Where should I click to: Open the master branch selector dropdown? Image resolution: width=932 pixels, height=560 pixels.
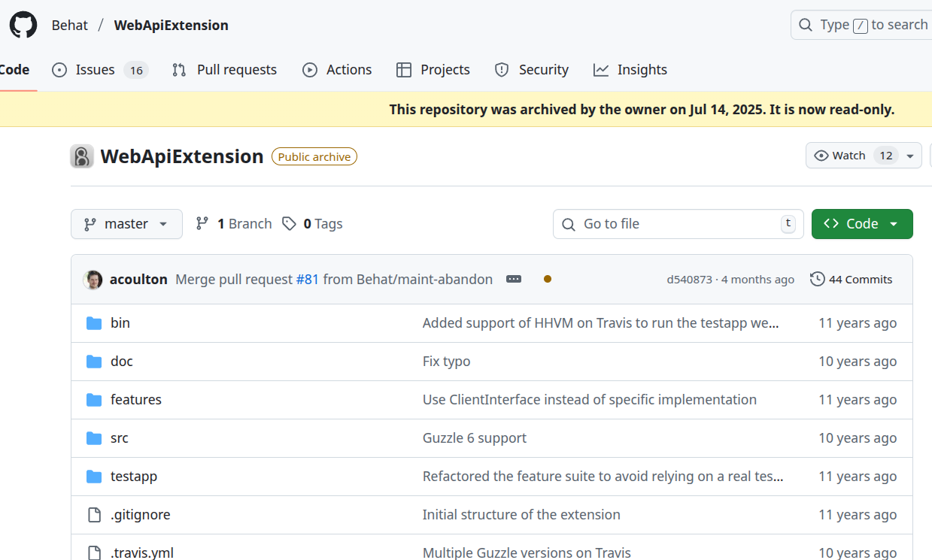126,224
